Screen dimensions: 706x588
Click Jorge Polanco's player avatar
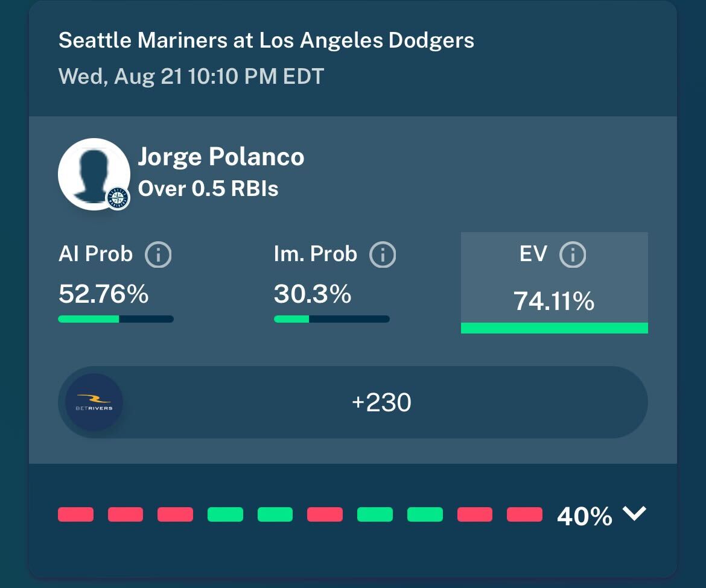[94, 174]
